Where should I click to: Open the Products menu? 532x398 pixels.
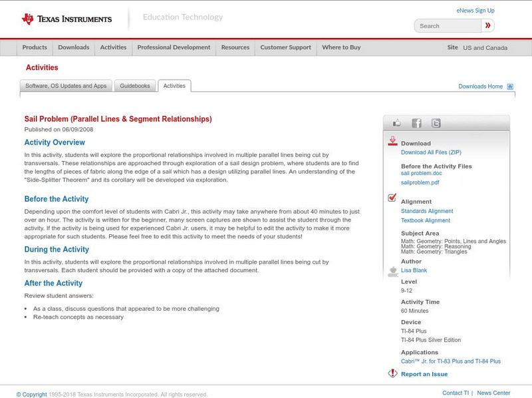click(35, 47)
